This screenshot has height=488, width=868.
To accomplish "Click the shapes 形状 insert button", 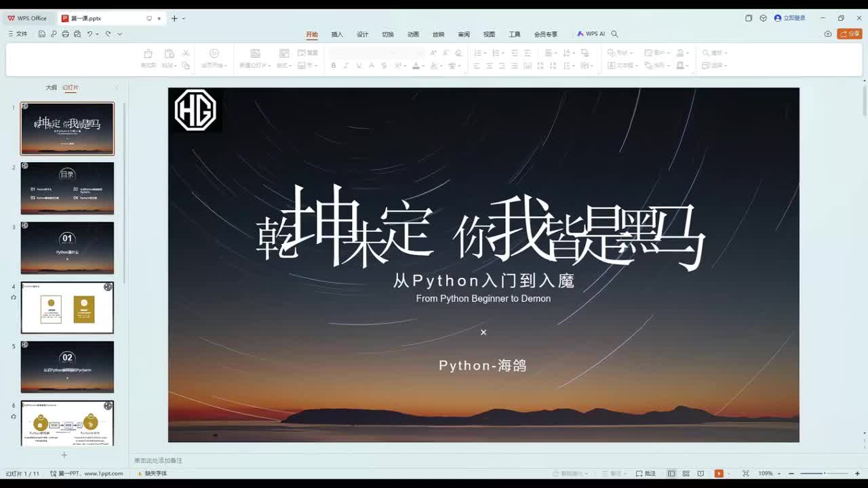I will (x=620, y=53).
